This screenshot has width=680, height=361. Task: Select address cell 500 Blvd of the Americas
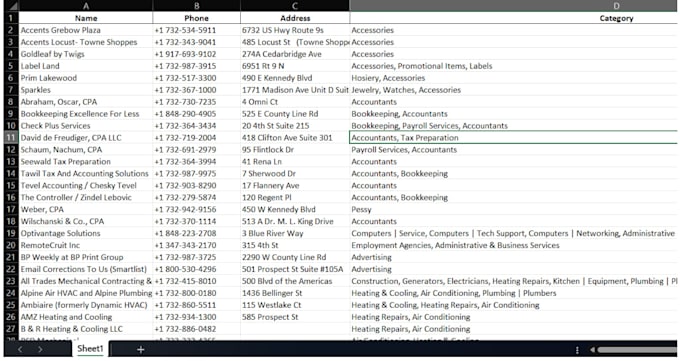point(295,281)
